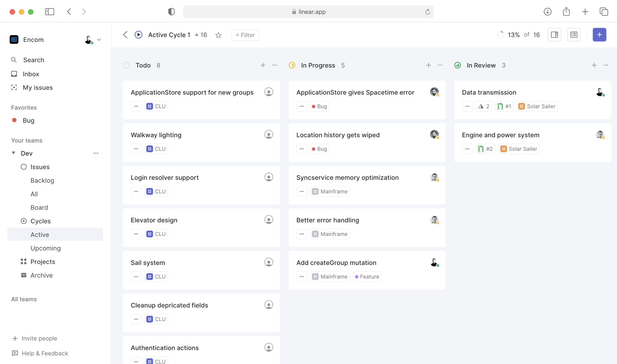Viewport: 617px width, 364px height.
Task: Open Search in the sidebar
Action: [28, 60]
